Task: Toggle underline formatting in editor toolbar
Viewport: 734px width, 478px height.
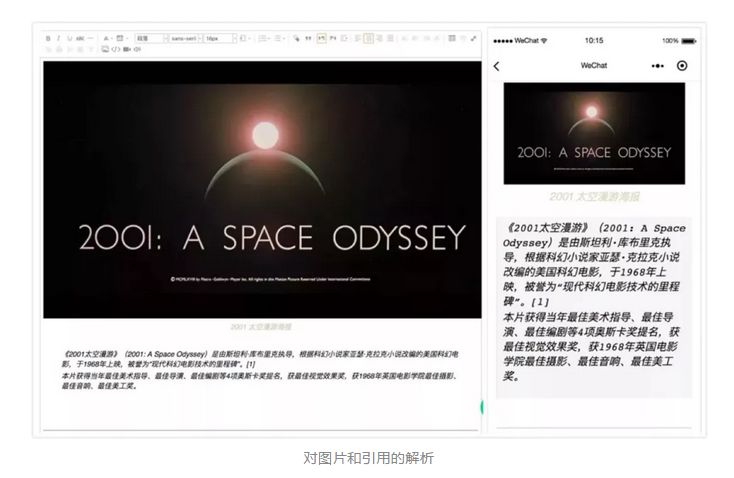Action: pos(70,38)
